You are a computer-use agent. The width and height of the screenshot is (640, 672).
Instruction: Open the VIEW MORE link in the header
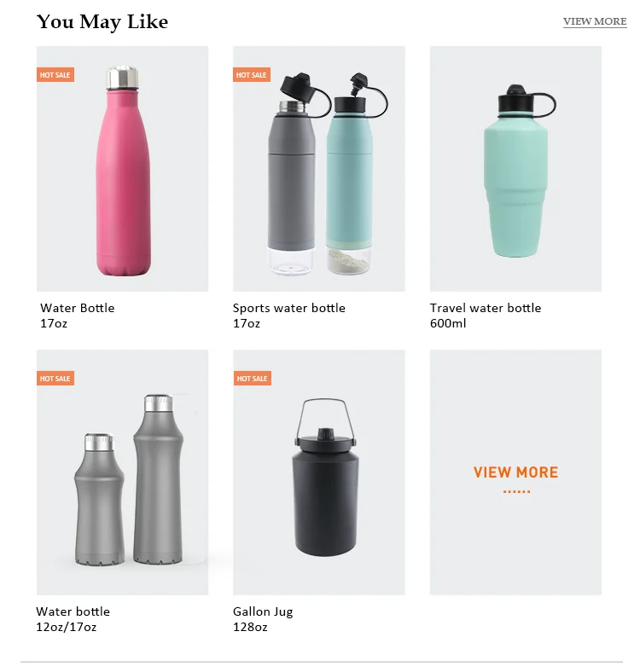pos(595,21)
